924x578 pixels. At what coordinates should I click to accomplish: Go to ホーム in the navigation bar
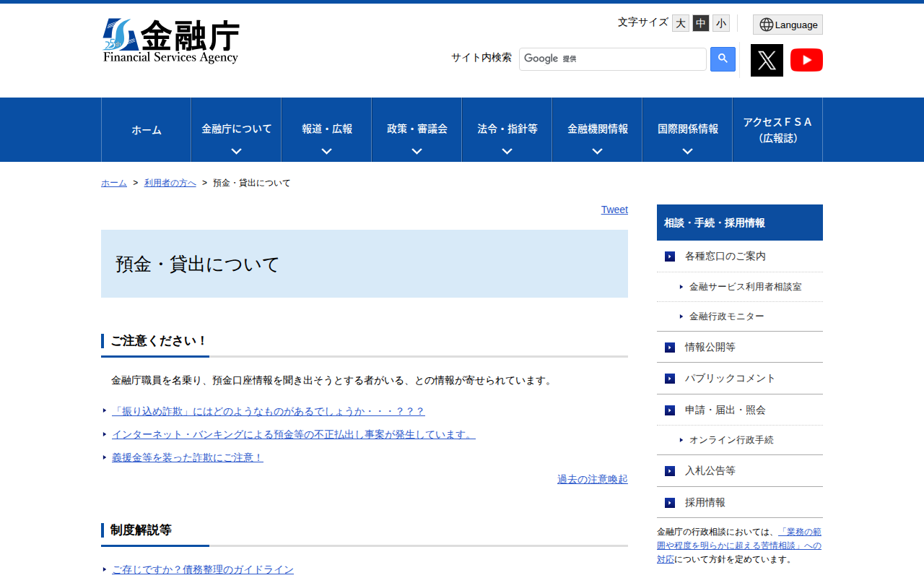tap(146, 130)
